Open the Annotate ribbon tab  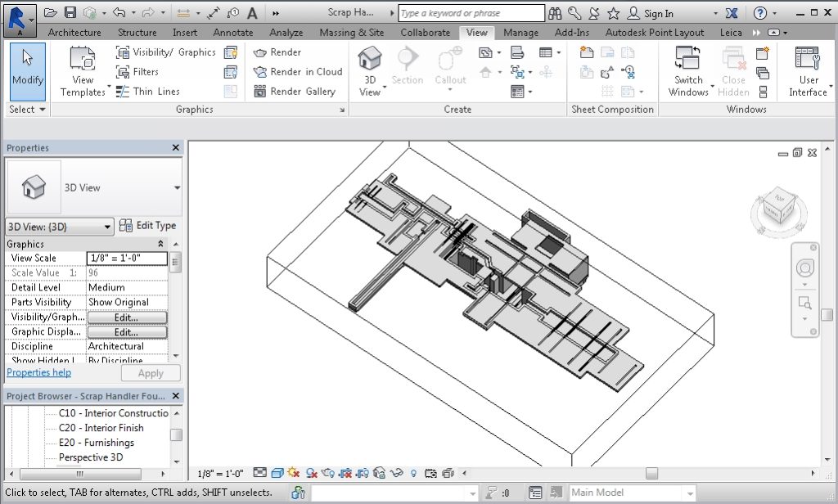233,33
